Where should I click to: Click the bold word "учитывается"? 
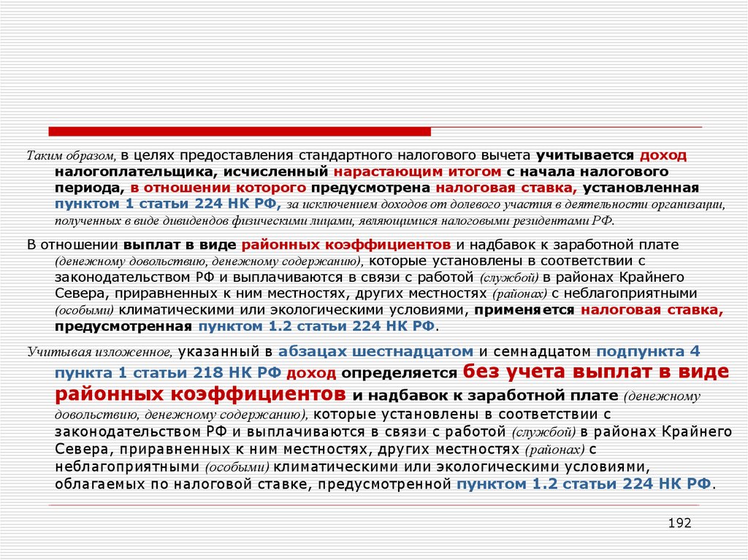tap(585, 156)
